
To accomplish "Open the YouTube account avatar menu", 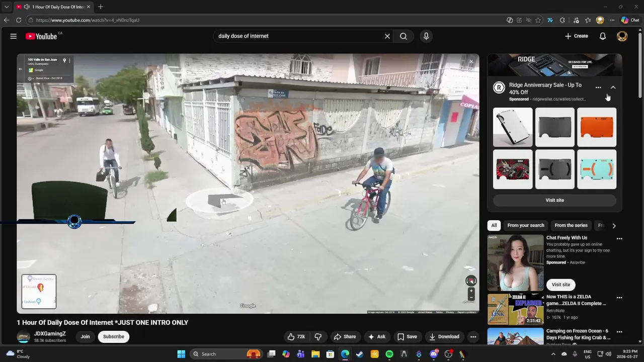I will [622, 36].
